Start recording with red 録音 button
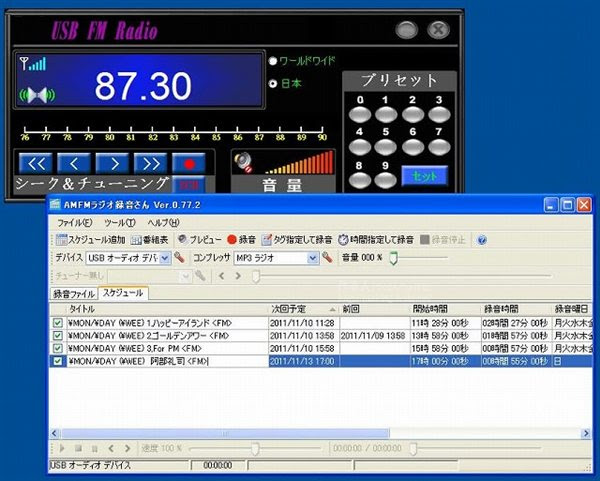600x481 pixels. pyautogui.click(x=241, y=240)
